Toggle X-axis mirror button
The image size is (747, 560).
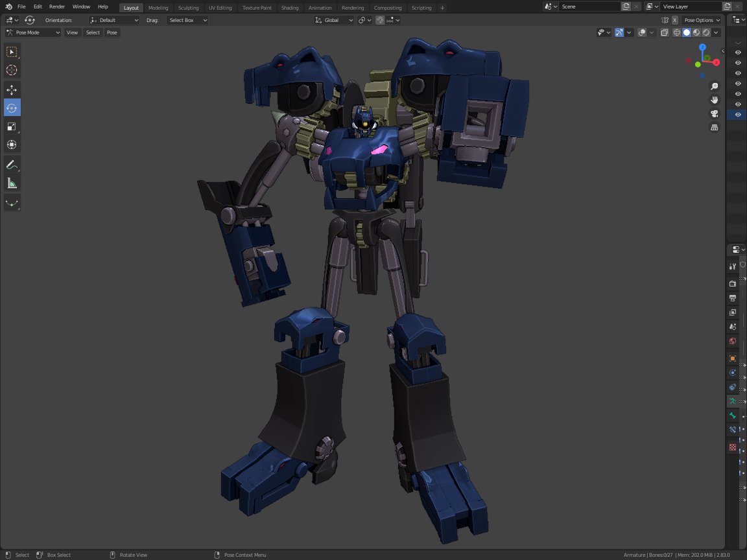tap(675, 20)
